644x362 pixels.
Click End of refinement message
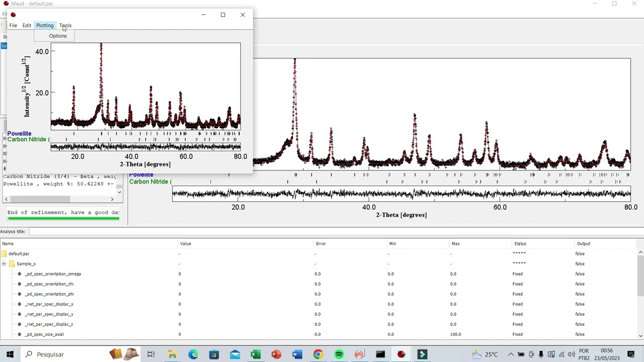pos(63,212)
